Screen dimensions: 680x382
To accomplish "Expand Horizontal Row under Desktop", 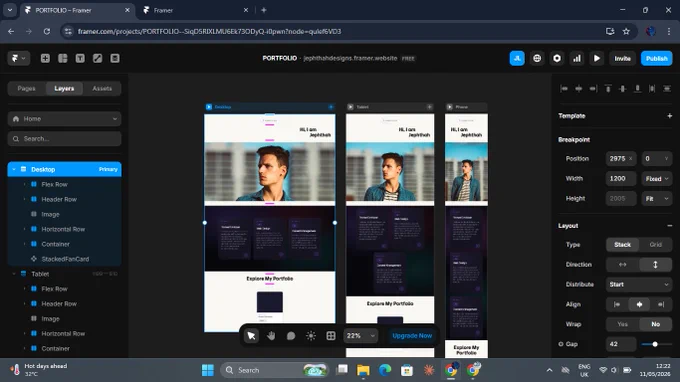I will point(24,229).
